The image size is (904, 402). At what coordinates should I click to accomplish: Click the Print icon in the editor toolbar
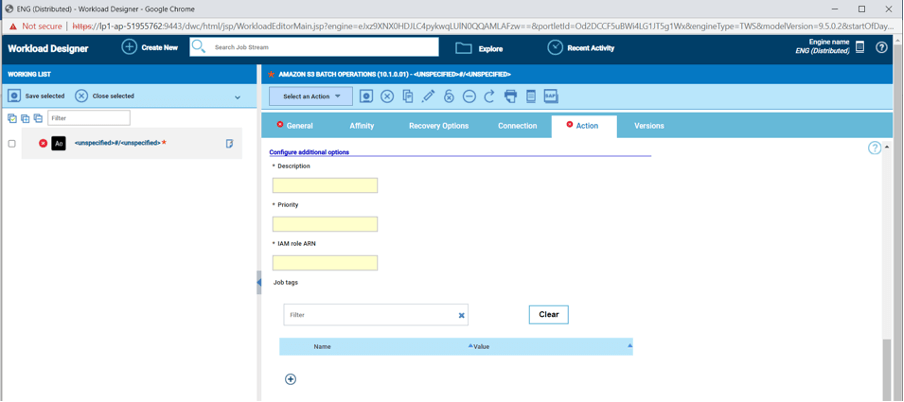click(510, 96)
